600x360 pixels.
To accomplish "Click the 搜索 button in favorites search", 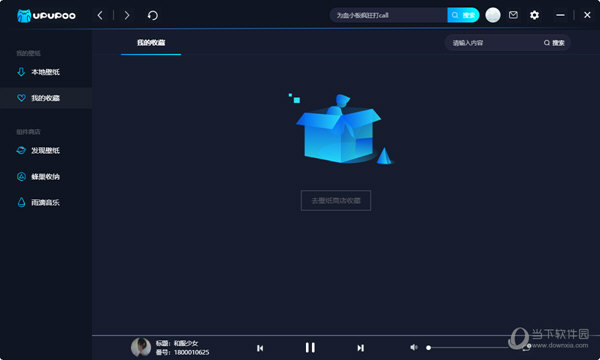I will pos(554,43).
